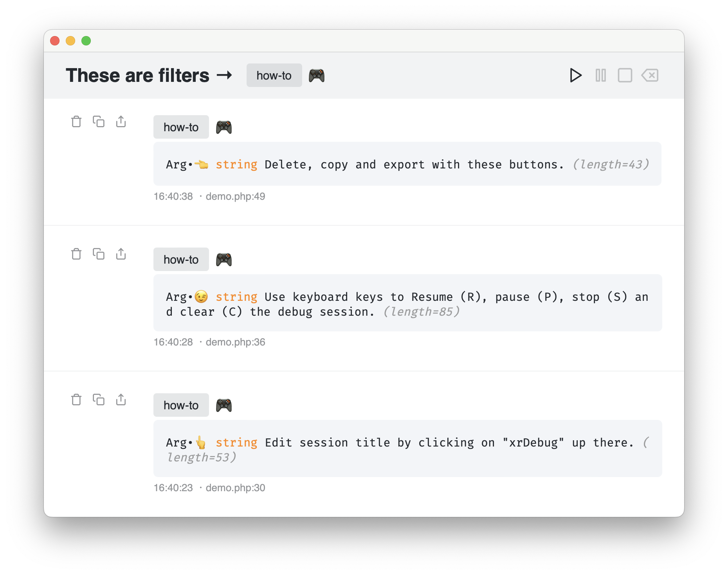
Task: Click the "Use keyboard keys to Resume" message body
Action: click(x=407, y=303)
